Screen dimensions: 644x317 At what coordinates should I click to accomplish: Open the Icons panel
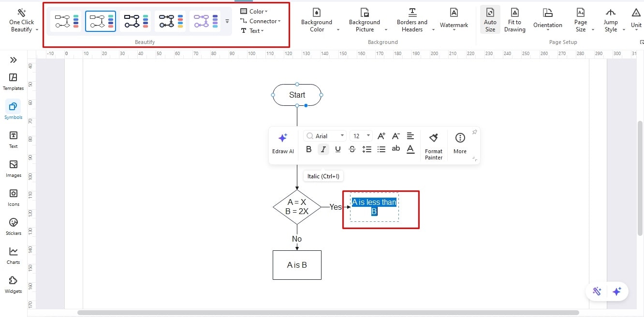pyautogui.click(x=14, y=197)
